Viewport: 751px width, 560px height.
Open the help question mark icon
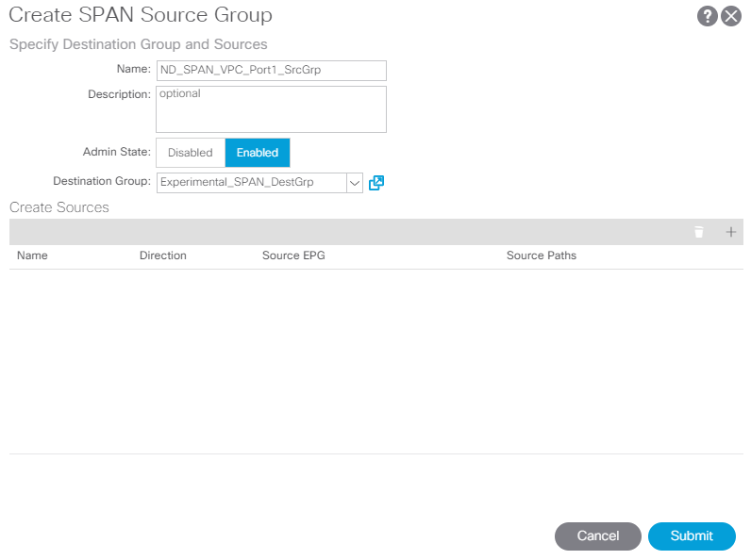click(707, 16)
